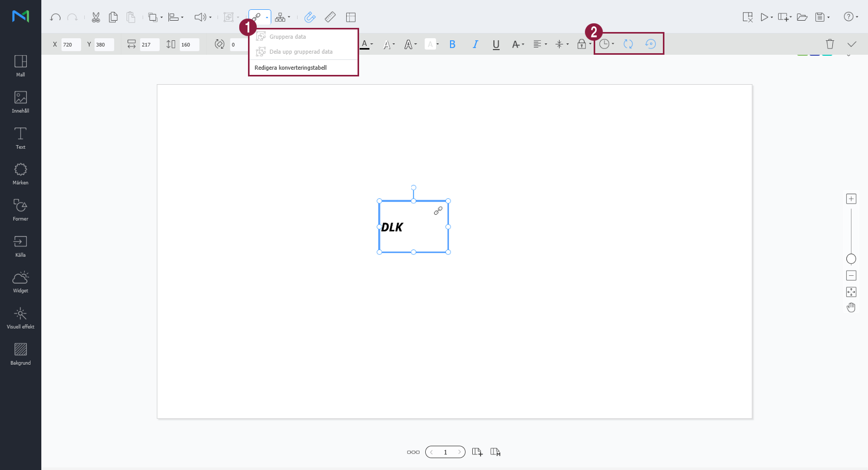Click the cut (scissors) icon

pyautogui.click(x=96, y=18)
